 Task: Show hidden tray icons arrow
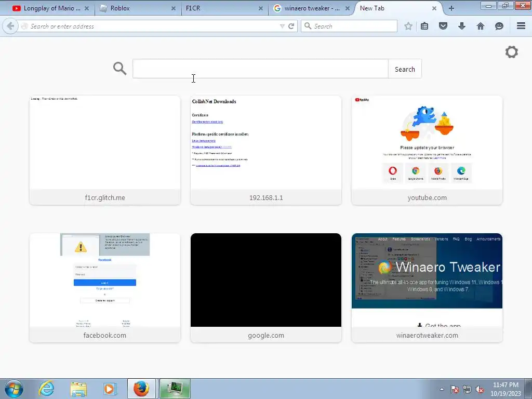click(442, 389)
